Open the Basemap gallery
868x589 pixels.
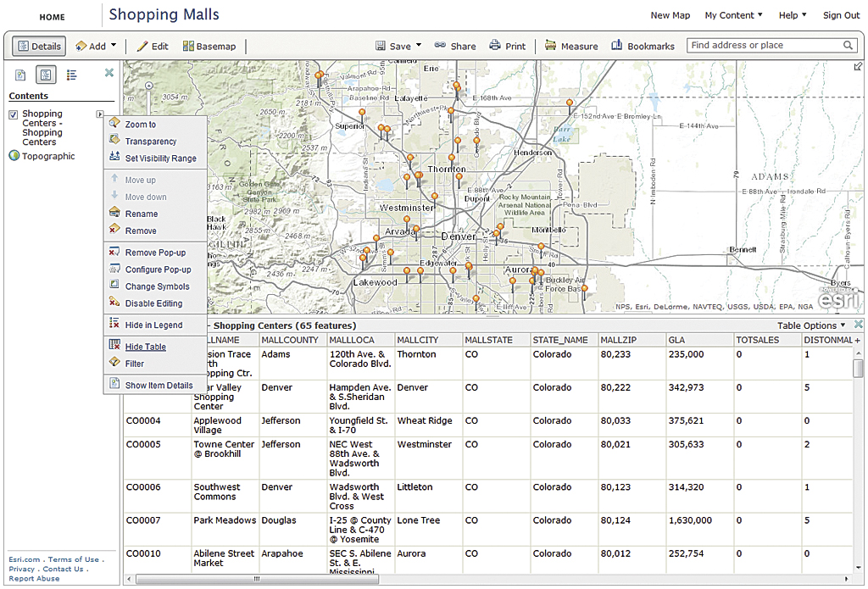pyautogui.click(x=209, y=46)
